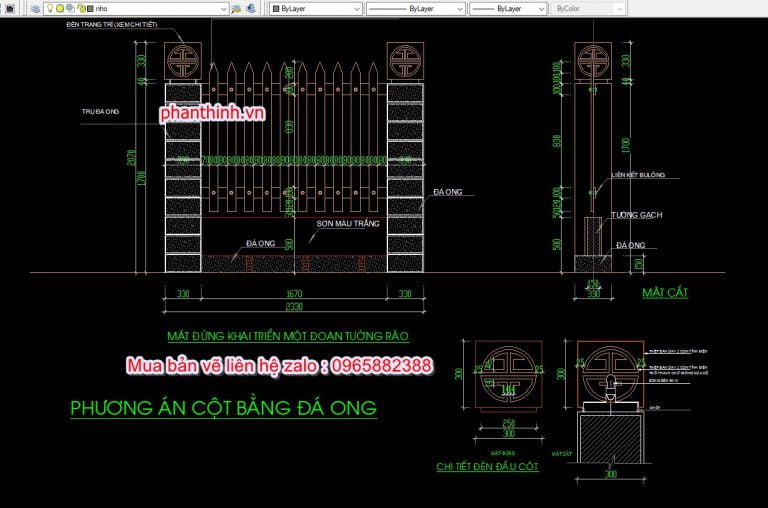Toggle viewport freeze icon for layer nho

pos(71,8)
